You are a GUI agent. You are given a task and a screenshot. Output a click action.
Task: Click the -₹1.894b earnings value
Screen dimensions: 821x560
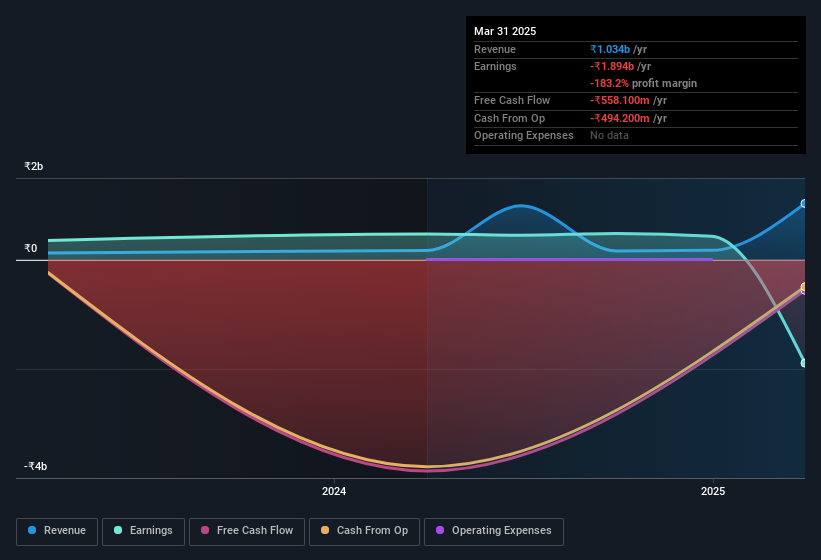(612, 66)
